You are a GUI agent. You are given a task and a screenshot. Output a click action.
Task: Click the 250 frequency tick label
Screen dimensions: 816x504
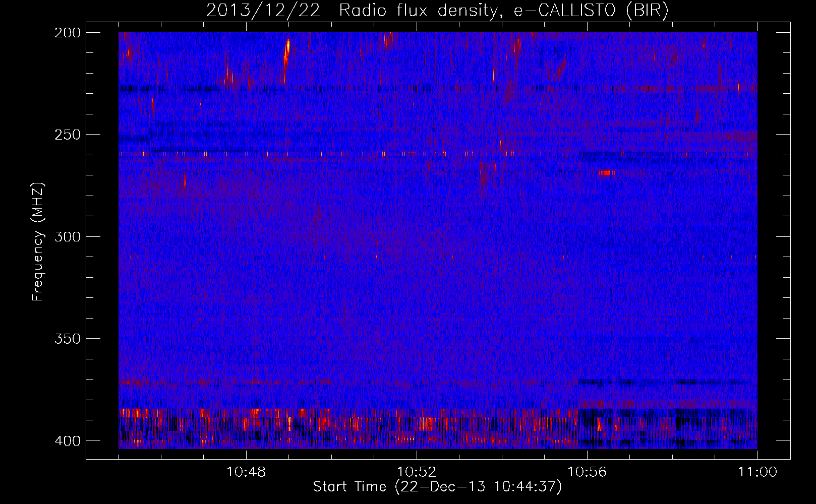click(67, 135)
